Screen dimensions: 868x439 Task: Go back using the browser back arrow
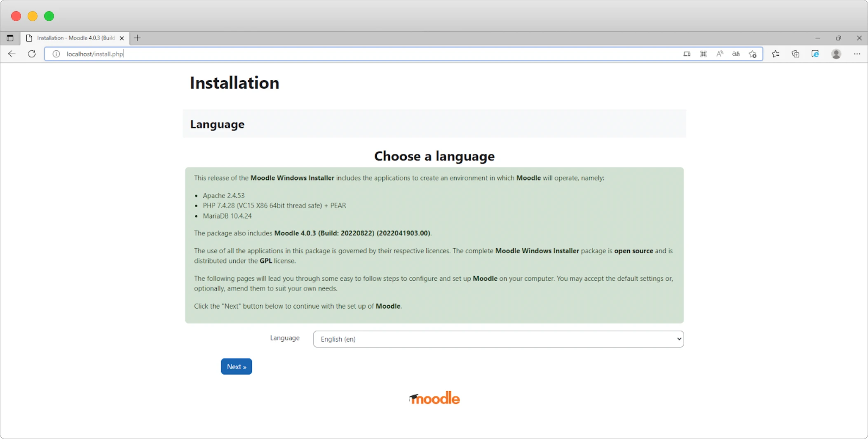12,54
